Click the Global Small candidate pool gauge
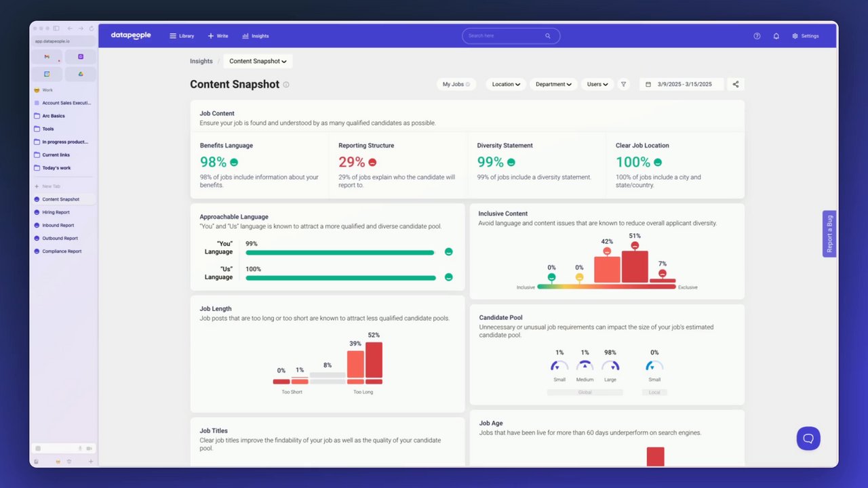 coord(559,365)
